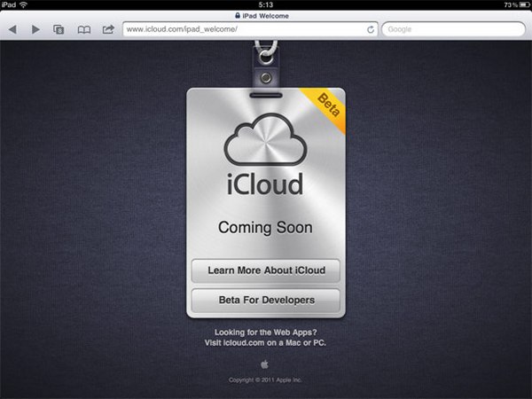Focus the Google search field

coord(454,29)
